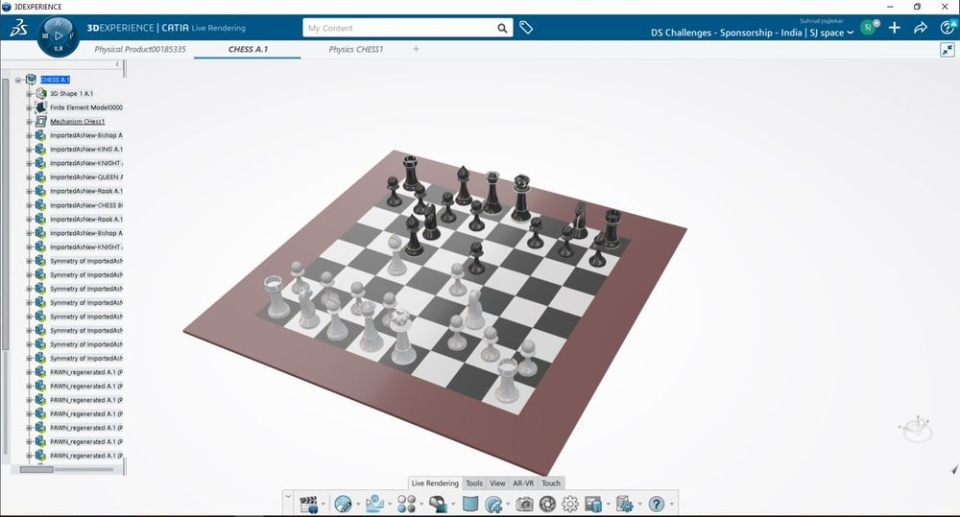The height and width of the screenshot is (517, 960).
Task: Click the clapperboard render animation icon
Action: (x=308, y=504)
